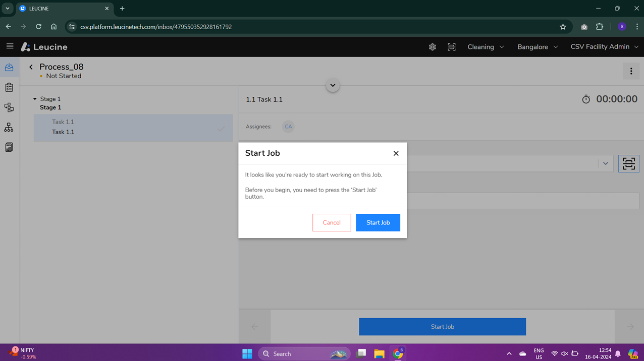Click the bottom Start Job bar button

click(443, 327)
